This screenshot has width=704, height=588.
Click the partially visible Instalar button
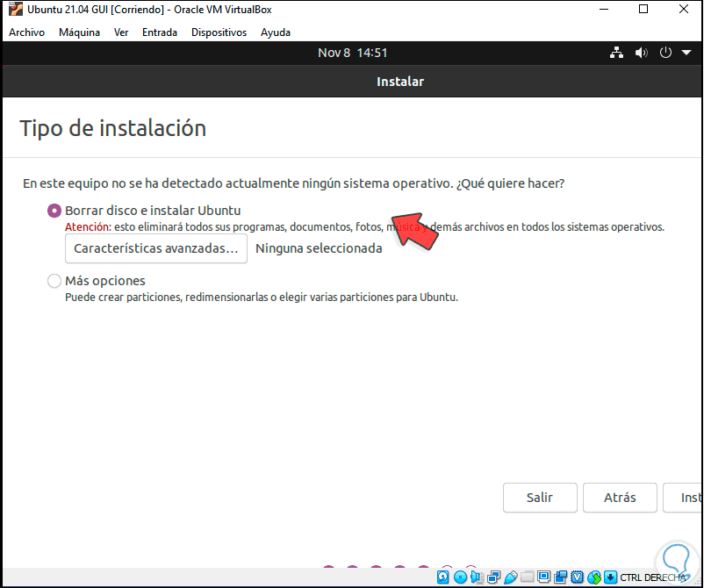point(682,498)
